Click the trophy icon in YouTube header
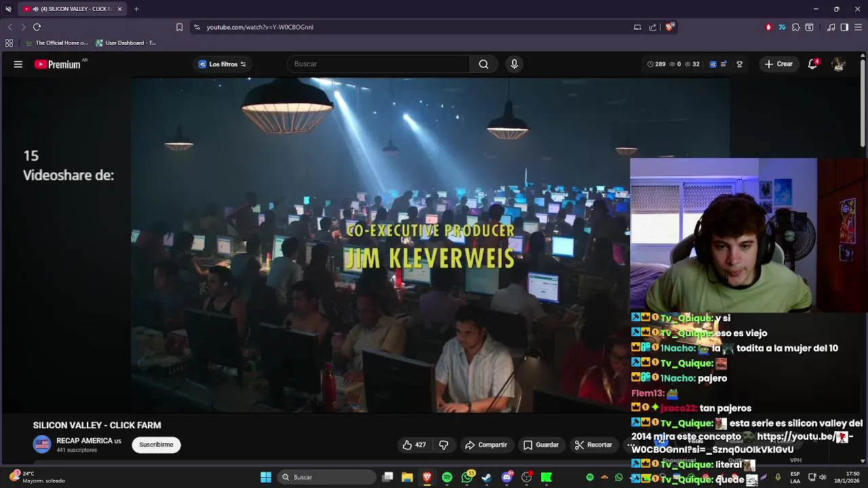The image size is (868, 488). click(x=740, y=64)
